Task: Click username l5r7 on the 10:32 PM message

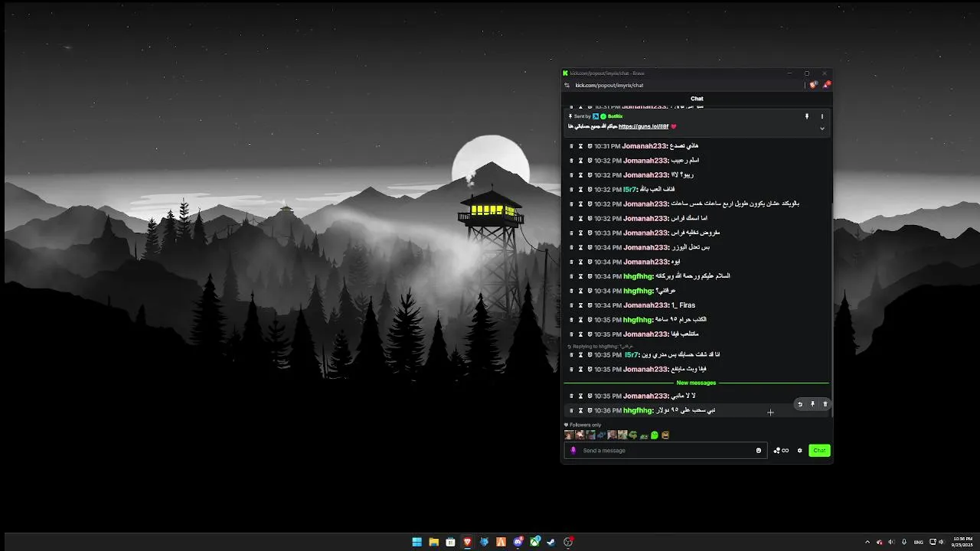Action: coord(630,189)
